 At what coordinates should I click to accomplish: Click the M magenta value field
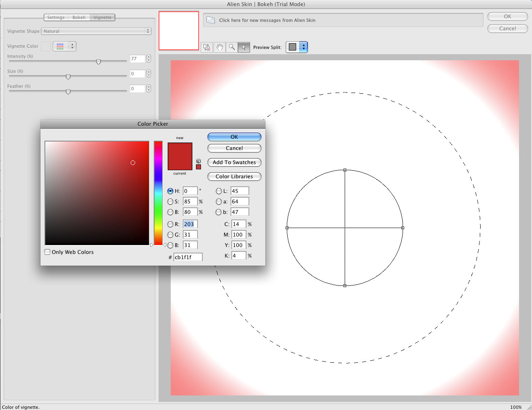(x=239, y=235)
